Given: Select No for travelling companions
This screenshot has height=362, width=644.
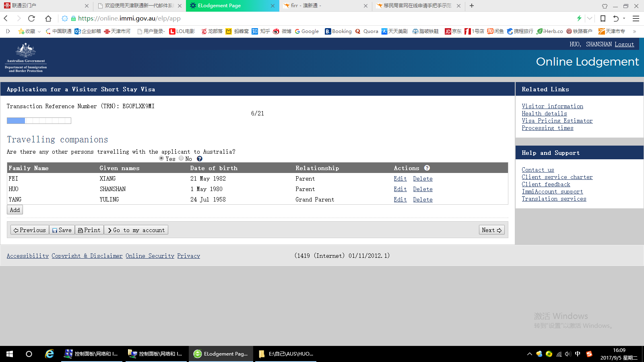Looking at the screenshot, I should tap(181, 158).
